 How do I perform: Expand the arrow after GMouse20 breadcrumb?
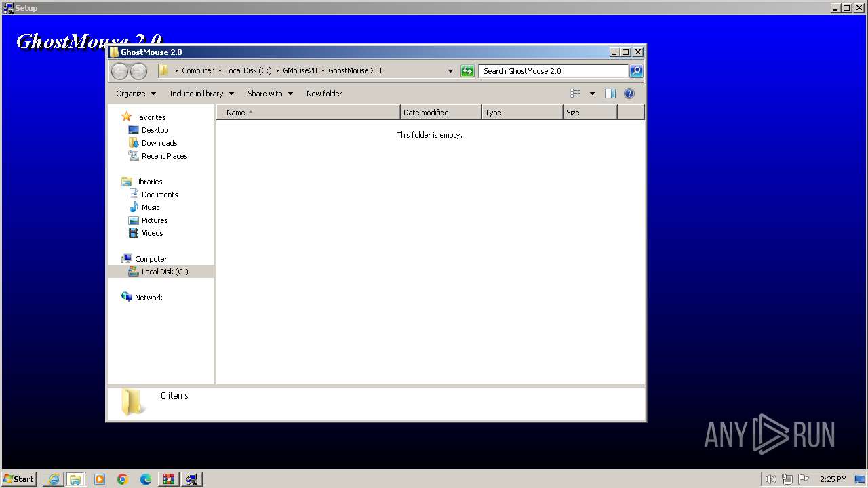323,70
